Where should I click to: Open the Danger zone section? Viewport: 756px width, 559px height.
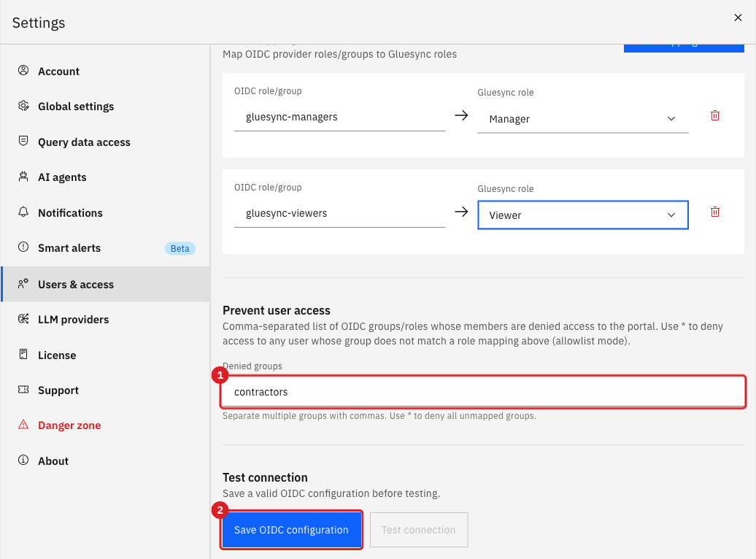(x=105, y=425)
